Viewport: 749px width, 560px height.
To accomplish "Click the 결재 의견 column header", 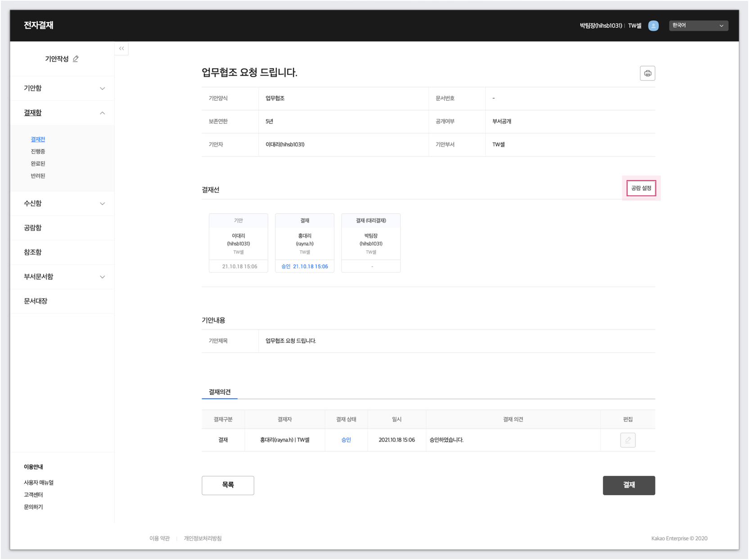I will coord(513,420).
